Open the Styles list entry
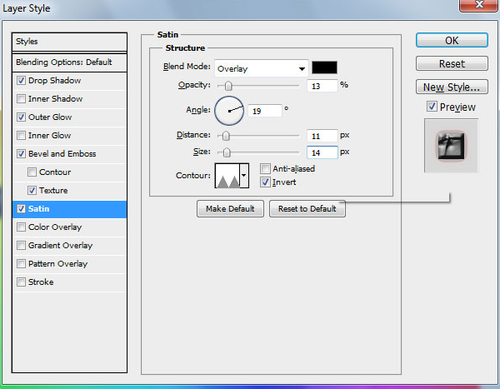500x389 pixels. (x=69, y=42)
